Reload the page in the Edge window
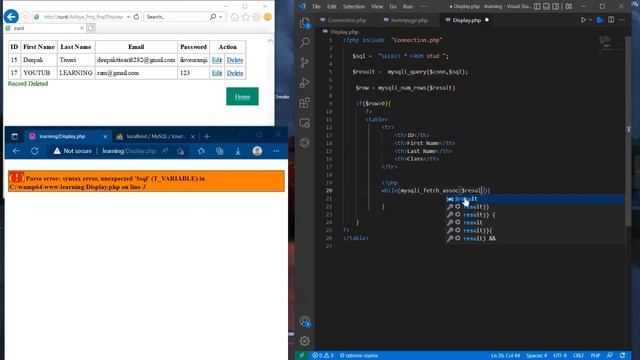Screen dimensions: 640x360 point(35,151)
